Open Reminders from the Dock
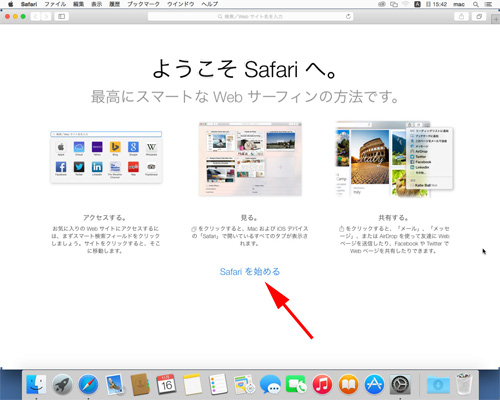Screen dimensions: 500x400 tap(218, 384)
